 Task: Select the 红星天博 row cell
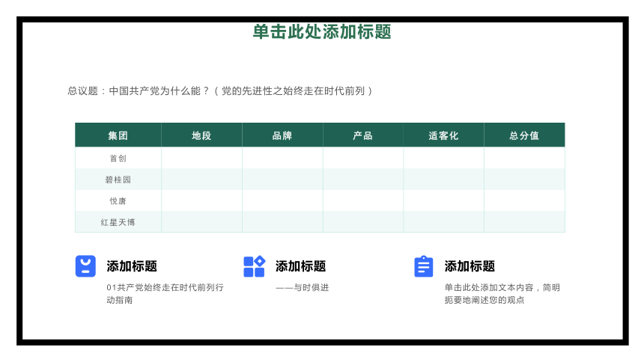tap(118, 222)
